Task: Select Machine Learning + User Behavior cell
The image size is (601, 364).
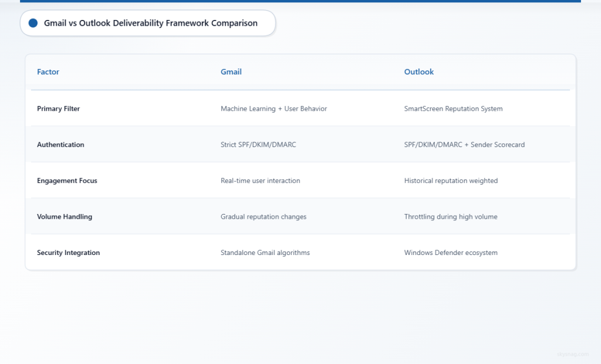Action: coord(274,108)
